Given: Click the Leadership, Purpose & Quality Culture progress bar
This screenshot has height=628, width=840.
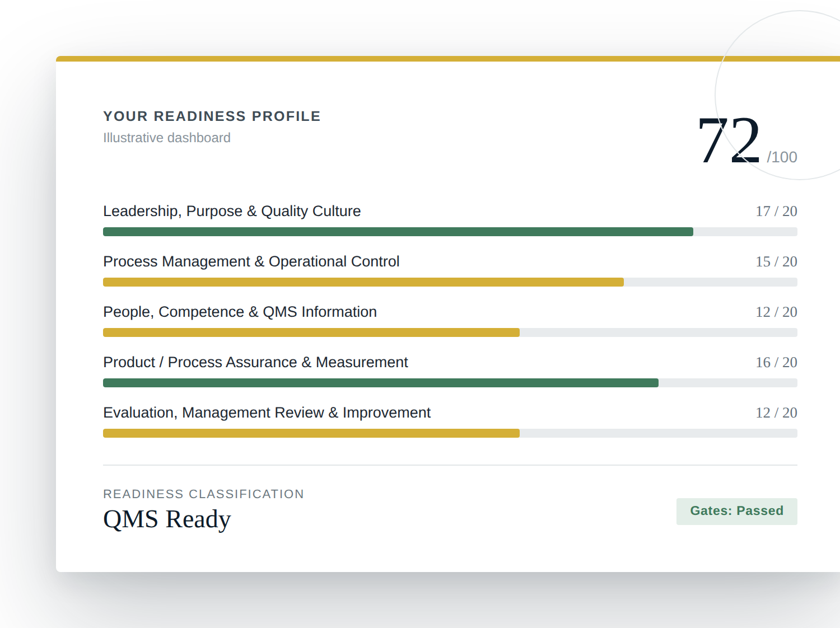Looking at the screenshot, I should 450,232.
